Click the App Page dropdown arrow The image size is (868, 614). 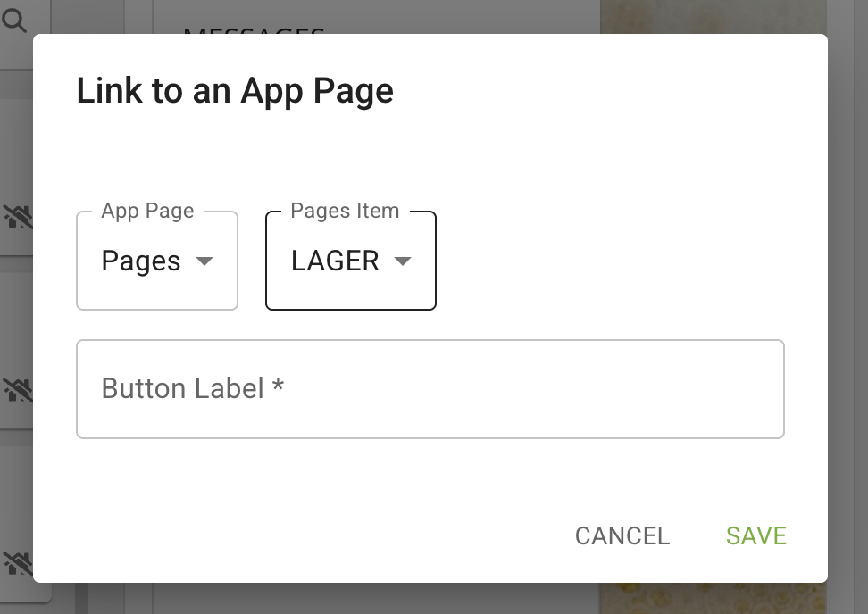(x=204, y=261)
